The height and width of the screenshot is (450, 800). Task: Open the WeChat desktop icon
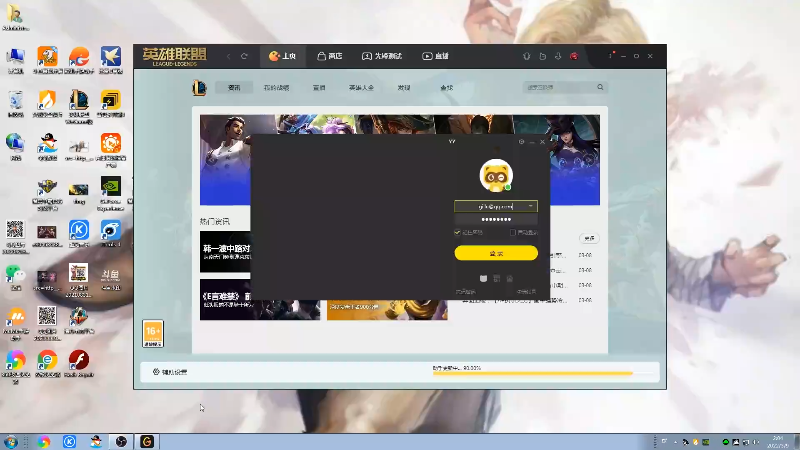pos(15,278)
